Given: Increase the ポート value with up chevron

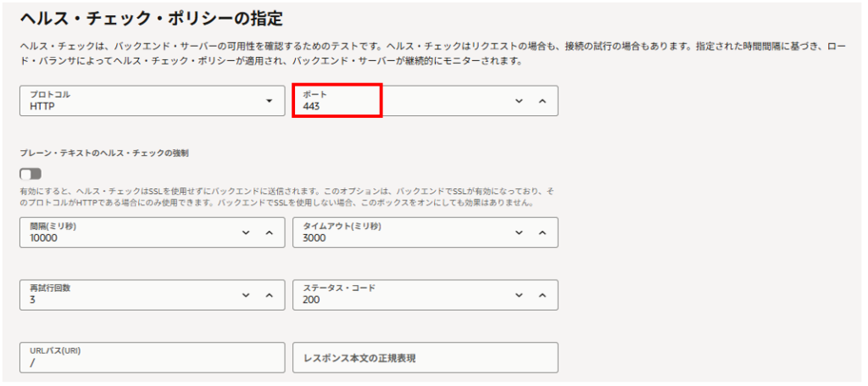Looking at the screenshot, I should pyautogui.click(x=542, y=101).
